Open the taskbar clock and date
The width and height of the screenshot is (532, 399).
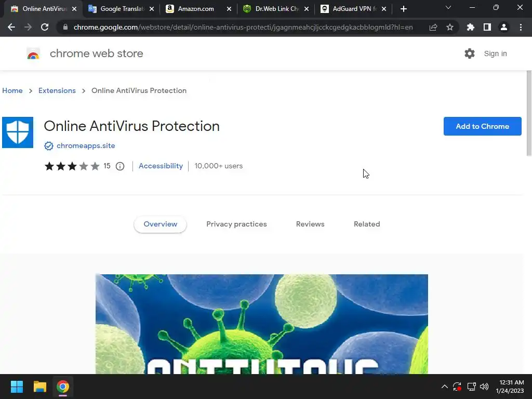click(510, 387)
